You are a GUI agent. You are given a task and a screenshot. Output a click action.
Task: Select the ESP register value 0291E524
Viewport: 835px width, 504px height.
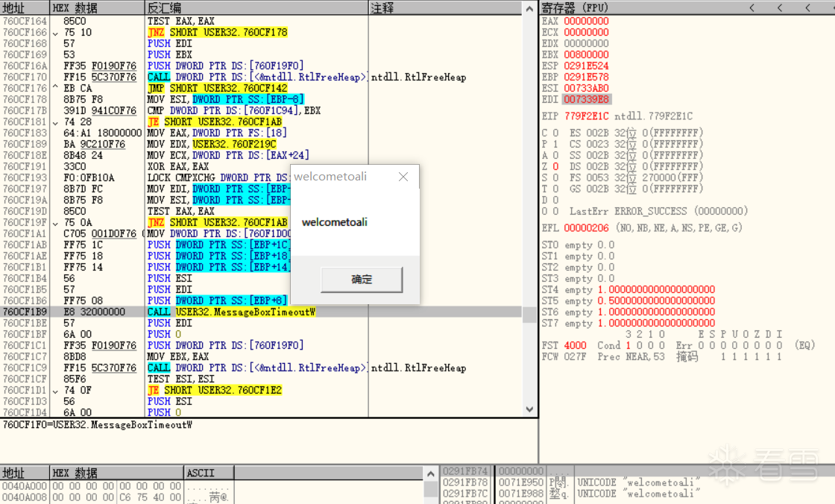tap(586, 66)
